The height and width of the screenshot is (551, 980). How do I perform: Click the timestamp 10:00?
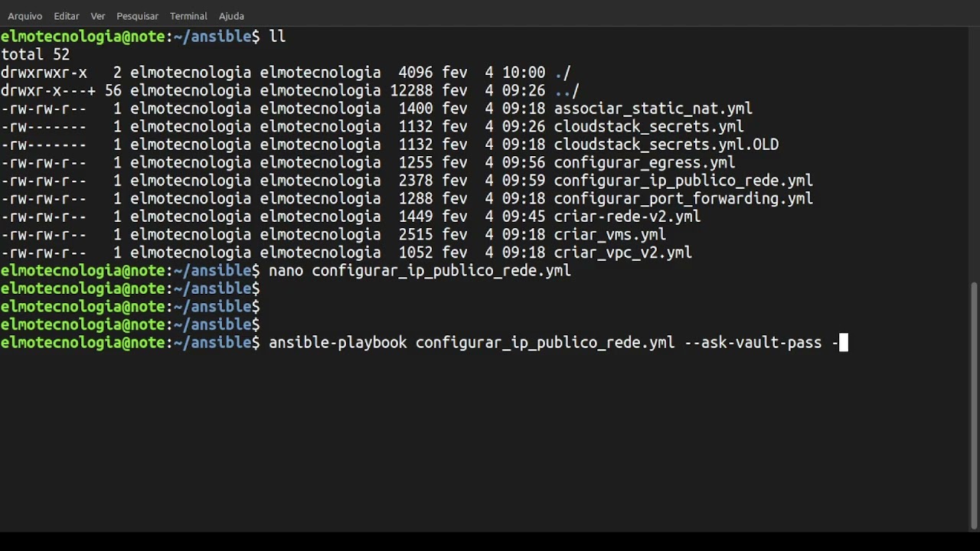[524, 73]
